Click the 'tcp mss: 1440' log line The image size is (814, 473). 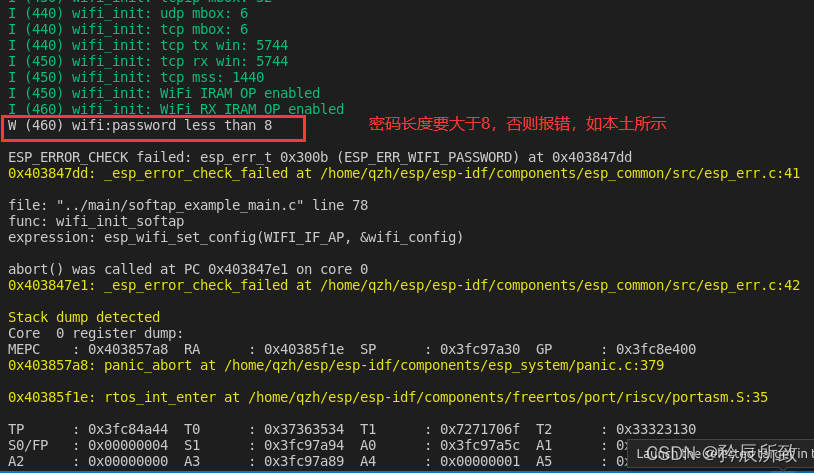[136, 77]
